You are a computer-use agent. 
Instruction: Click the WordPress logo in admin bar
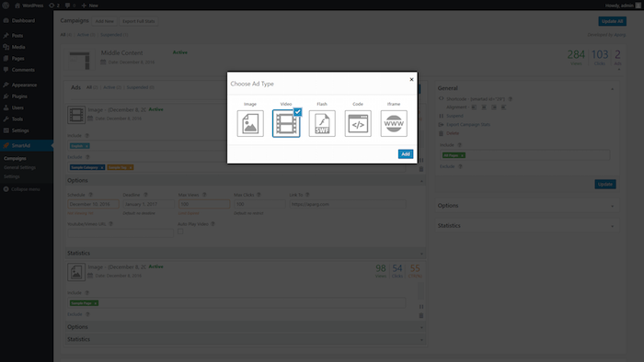6,6
